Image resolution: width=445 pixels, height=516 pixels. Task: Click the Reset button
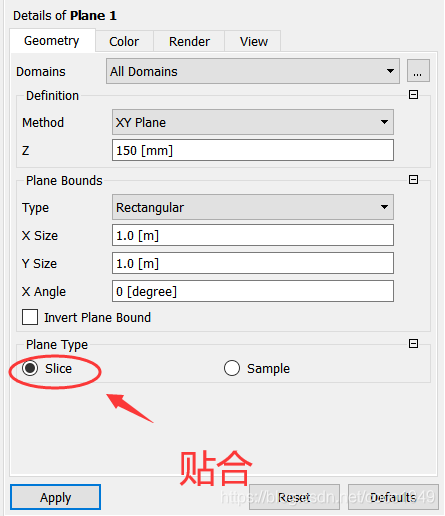(294, 497)
